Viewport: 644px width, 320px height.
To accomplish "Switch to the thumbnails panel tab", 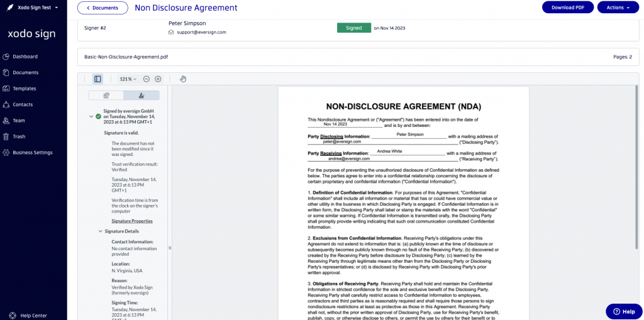I will (106, 96).
